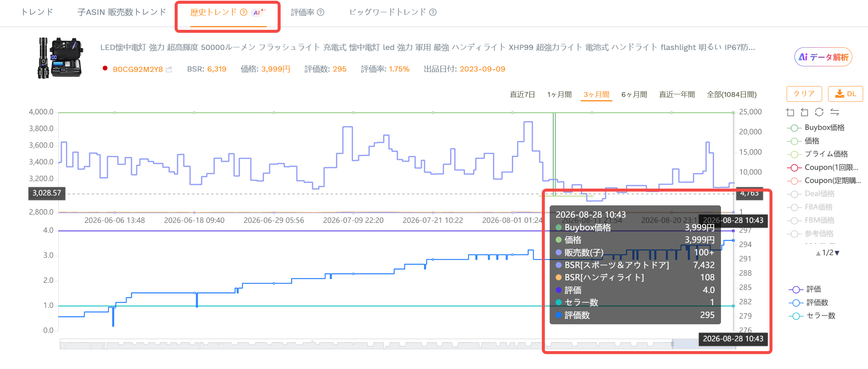
Task: Select 6ヶ月間 time range
Action: tap(634, 95)
